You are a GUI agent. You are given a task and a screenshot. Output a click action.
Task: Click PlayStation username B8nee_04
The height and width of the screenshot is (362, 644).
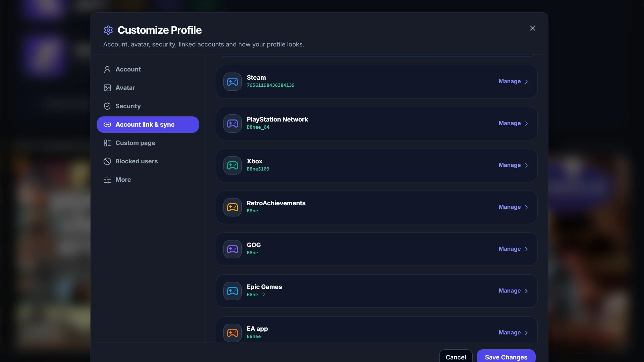coord(258,127)
